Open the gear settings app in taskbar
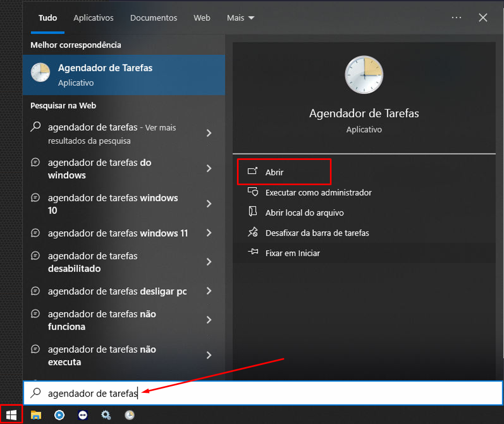The width and height of the screenshot is (504, 424). (x=106, y=415)
